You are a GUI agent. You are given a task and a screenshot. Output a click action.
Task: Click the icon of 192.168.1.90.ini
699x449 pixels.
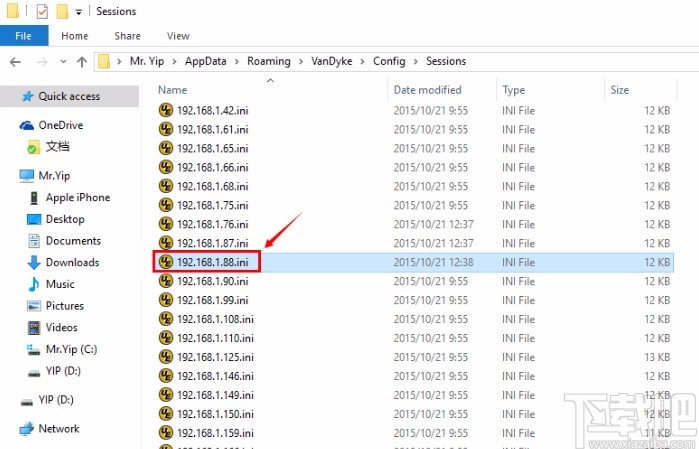[166, 281]
